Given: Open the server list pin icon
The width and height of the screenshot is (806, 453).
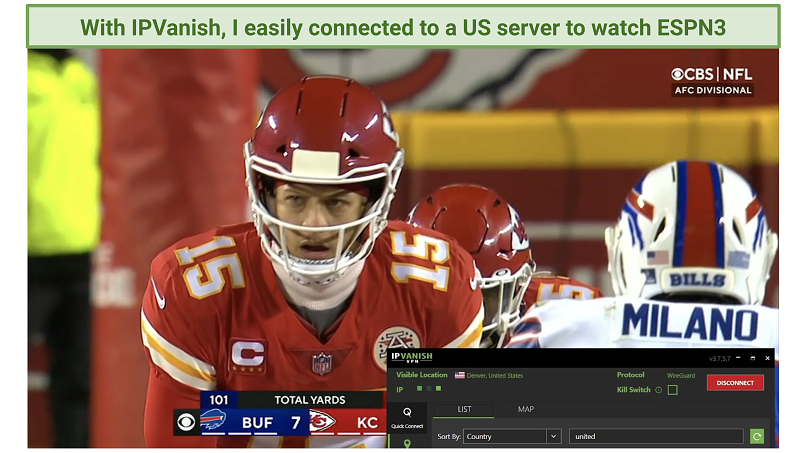Looking at the screenshot, I should [407, 443].
